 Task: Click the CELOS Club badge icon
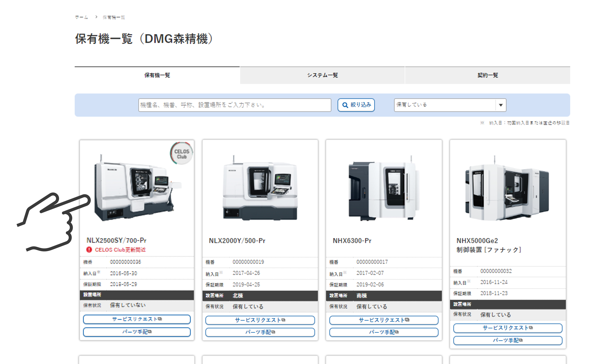181,153
